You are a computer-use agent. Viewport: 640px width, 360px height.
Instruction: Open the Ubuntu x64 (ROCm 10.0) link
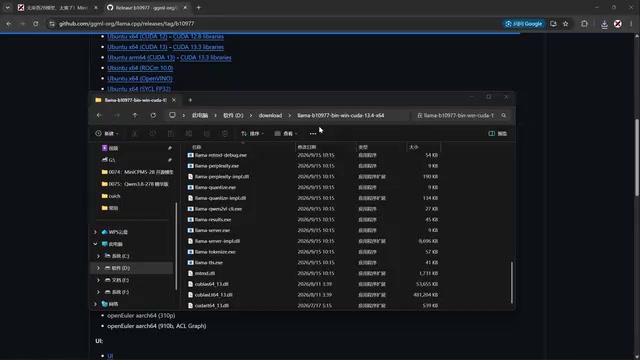click(x=140, y=68)
